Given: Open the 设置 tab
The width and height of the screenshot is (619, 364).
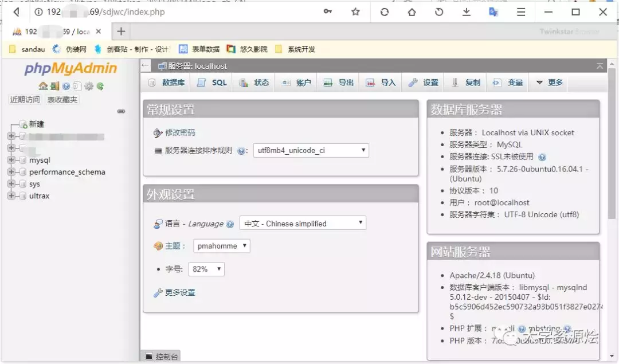Looking at the screenshot, I should (423, 83).
